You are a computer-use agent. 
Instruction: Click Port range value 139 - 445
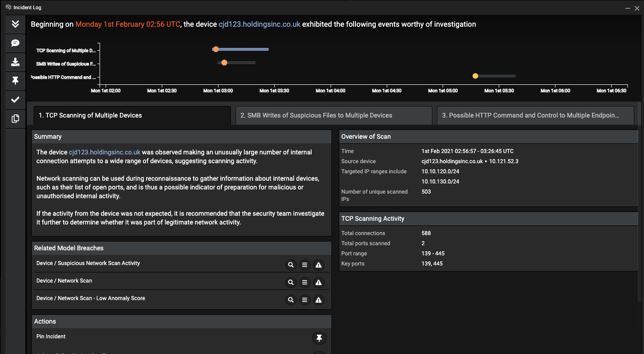click(433, 254)
